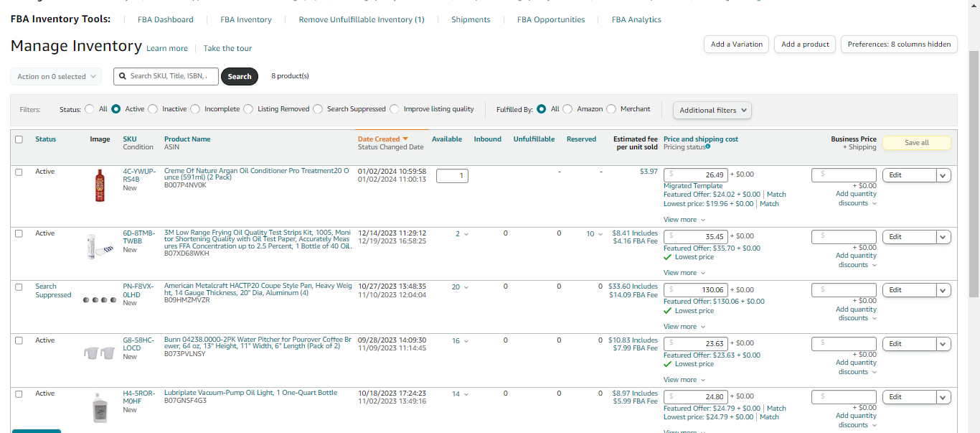Toggle the select-all checkbox in table header
This screenshot has width=980, height=433.
(19, 139)
